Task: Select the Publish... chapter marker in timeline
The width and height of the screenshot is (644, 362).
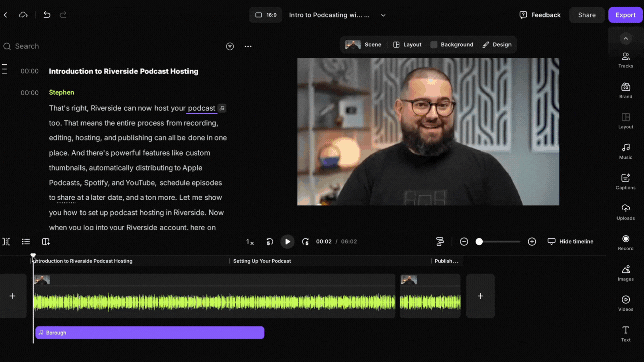Action: click(446, 261)
